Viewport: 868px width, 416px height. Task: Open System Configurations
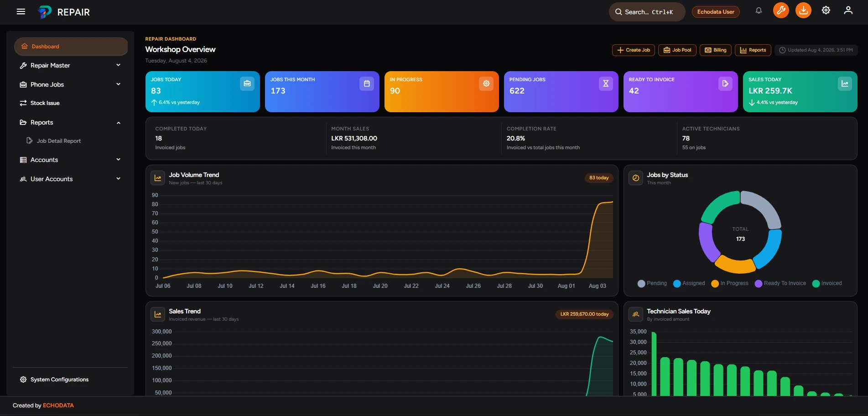click(71, 380)
